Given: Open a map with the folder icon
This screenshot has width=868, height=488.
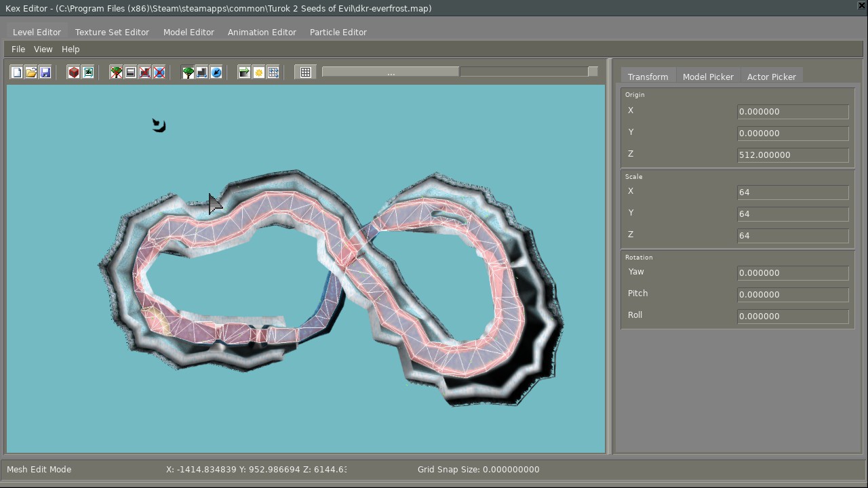Looking at the screenshot, I should click(x=31, y=72).
